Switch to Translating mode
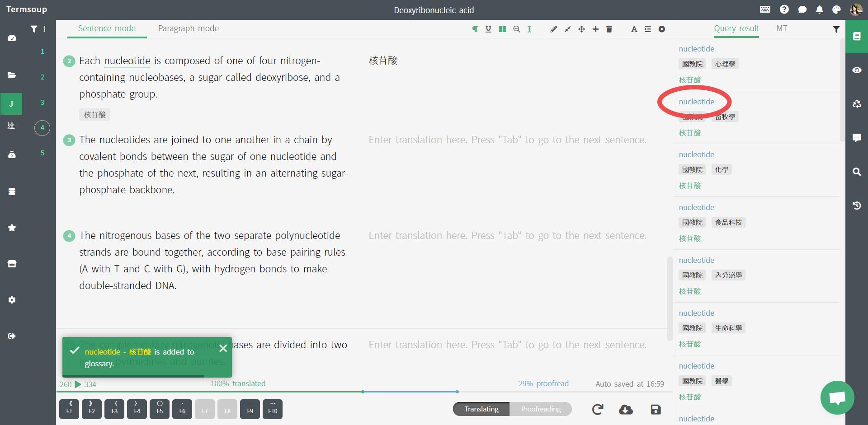This screenshot has width=868, height=425. tap(481, 409)
